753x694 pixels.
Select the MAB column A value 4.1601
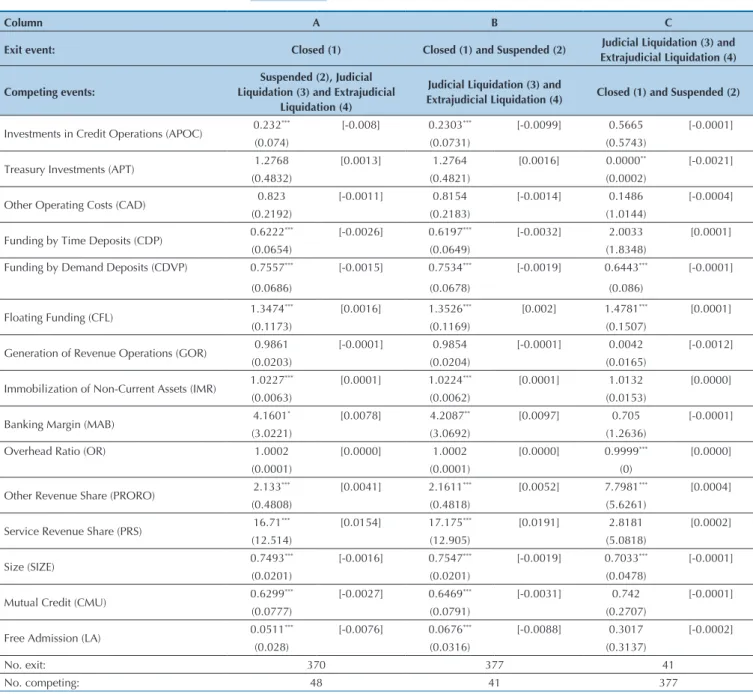tap(271, 415)
